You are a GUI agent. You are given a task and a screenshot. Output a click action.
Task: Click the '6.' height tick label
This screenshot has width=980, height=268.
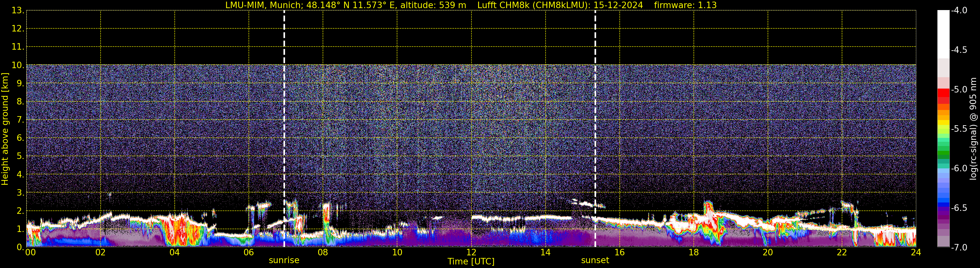click(x=20, y=138)
